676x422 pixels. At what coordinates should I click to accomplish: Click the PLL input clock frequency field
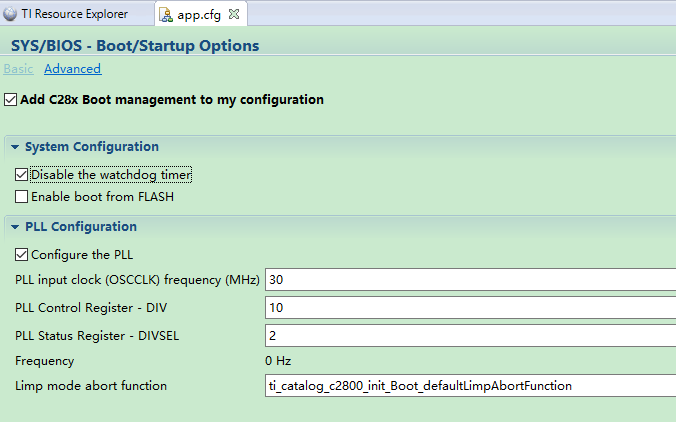pyautogui.click(x=468, y=279)
